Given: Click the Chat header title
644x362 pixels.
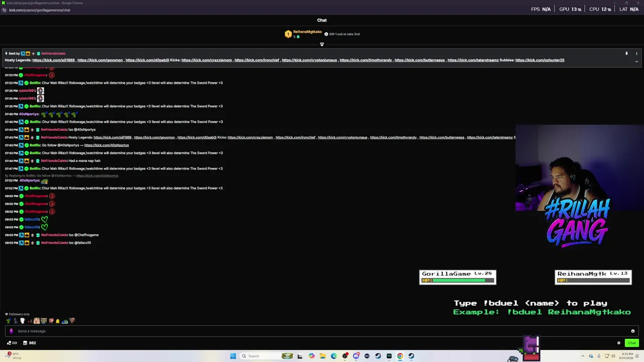Looking at the screenshot, I should pos(322,20).
